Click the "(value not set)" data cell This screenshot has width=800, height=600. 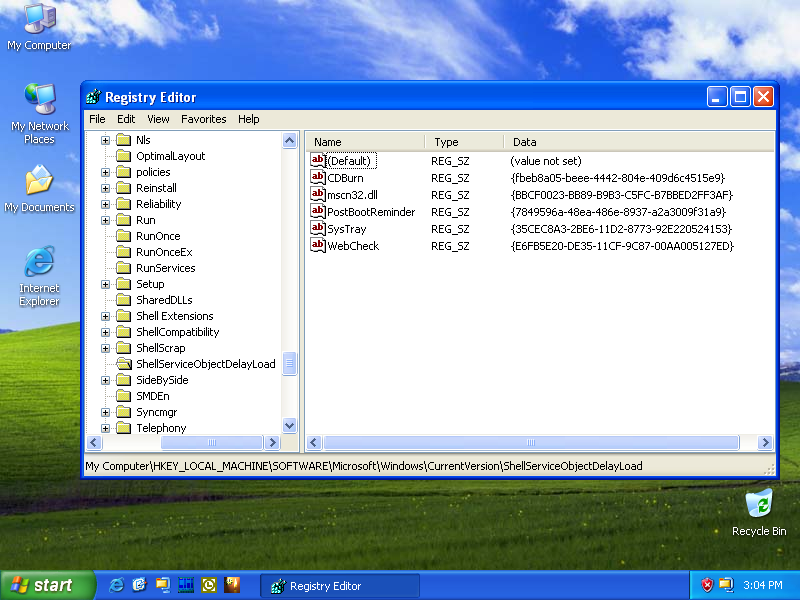coord(545,161)
